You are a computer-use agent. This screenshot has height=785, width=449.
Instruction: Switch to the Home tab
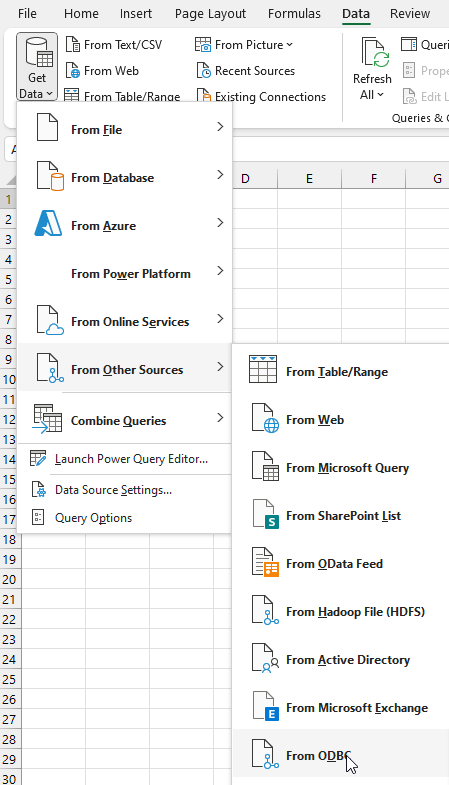pyautogui.click(x=81, y=14)
